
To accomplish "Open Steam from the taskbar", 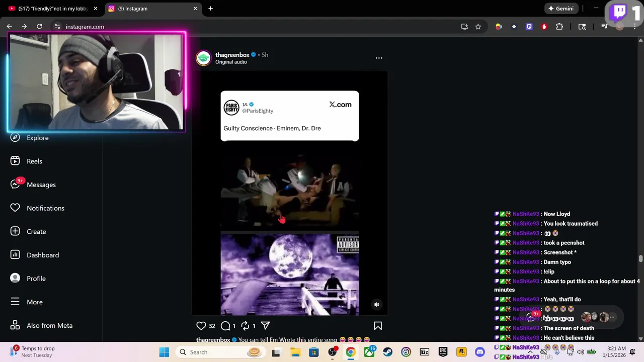I will [387, 352].
